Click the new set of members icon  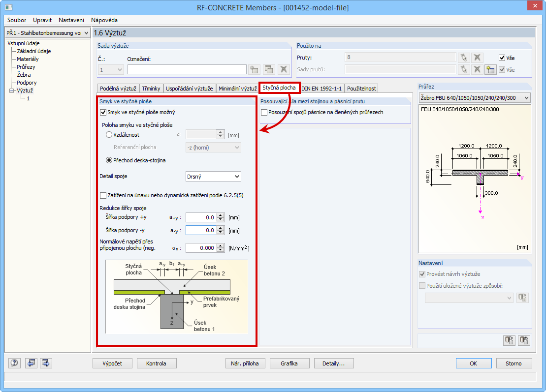tap(491, 69)
